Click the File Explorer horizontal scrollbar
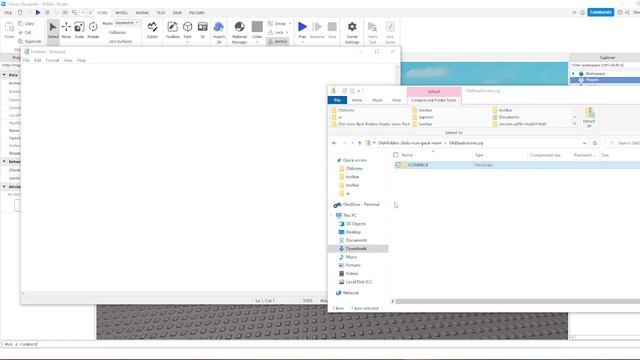Screen dimensions: 640x360 tap(518, 301)
